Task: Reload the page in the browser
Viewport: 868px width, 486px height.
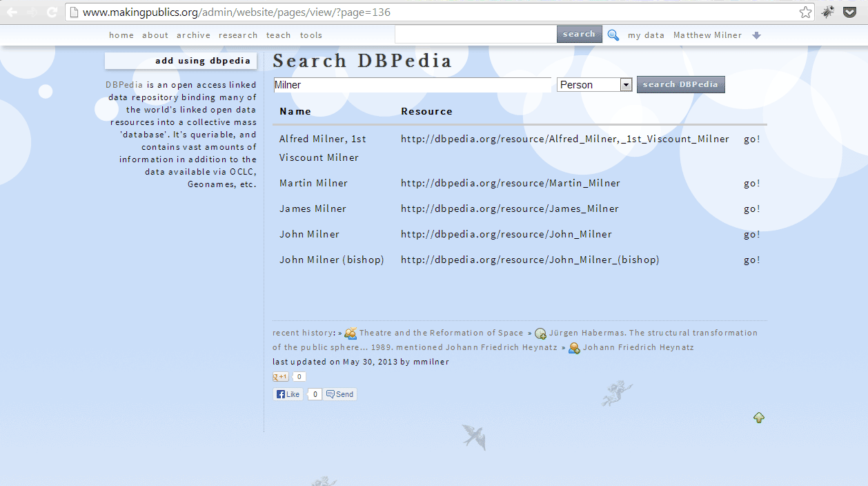Action: 52,12
